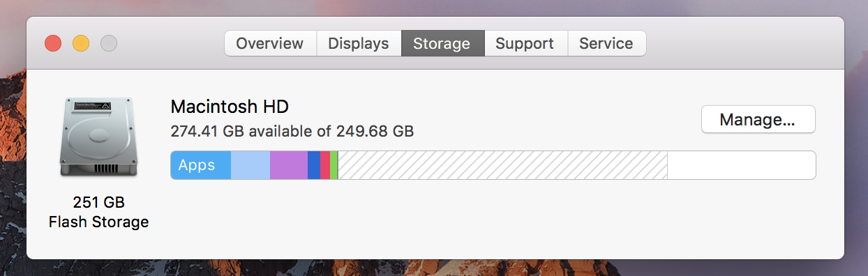Click the light blue storage bar segment
The image size is (868, 276).
pos(250,165)
